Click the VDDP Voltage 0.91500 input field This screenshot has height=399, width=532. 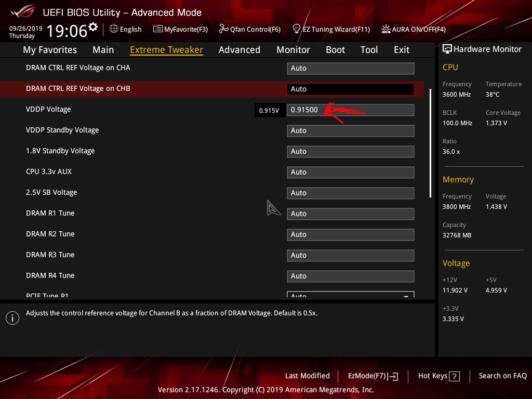pyautogui.click(x=351, y=110)
